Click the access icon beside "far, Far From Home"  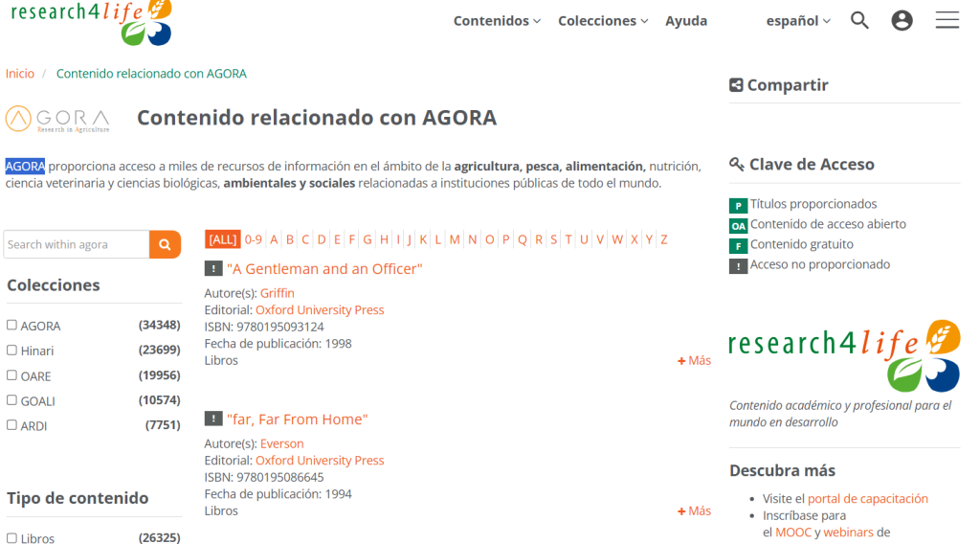(x=213, y=419)
